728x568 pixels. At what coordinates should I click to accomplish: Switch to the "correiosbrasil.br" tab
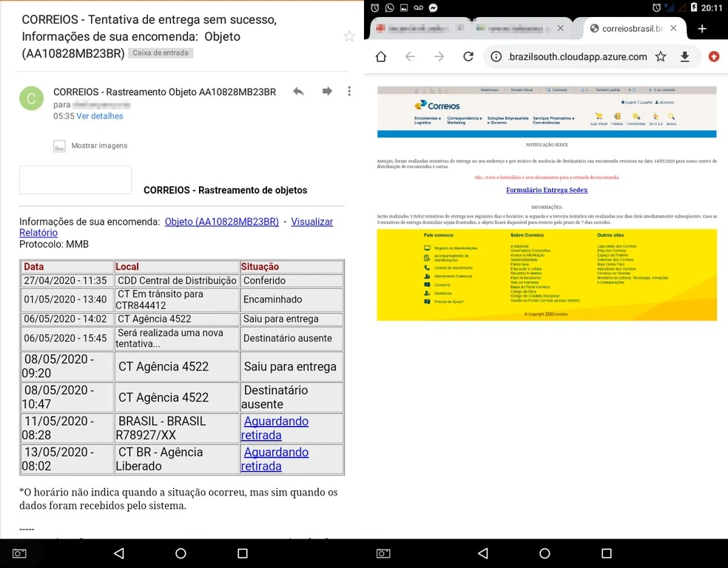[631, 28]
